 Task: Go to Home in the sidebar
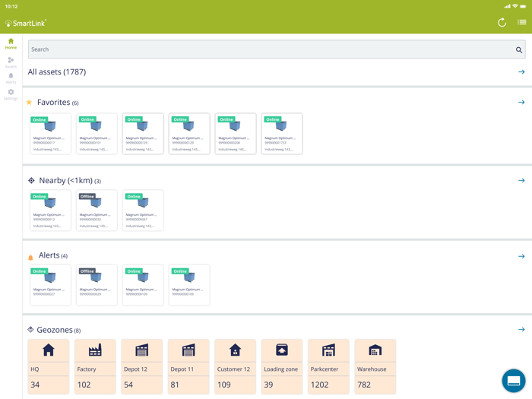[11, 43]
